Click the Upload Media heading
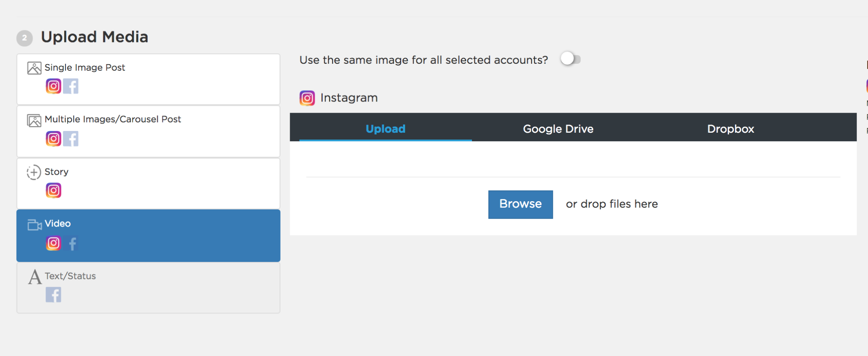This screenshot has height=356, width=868. pos(95,37)
